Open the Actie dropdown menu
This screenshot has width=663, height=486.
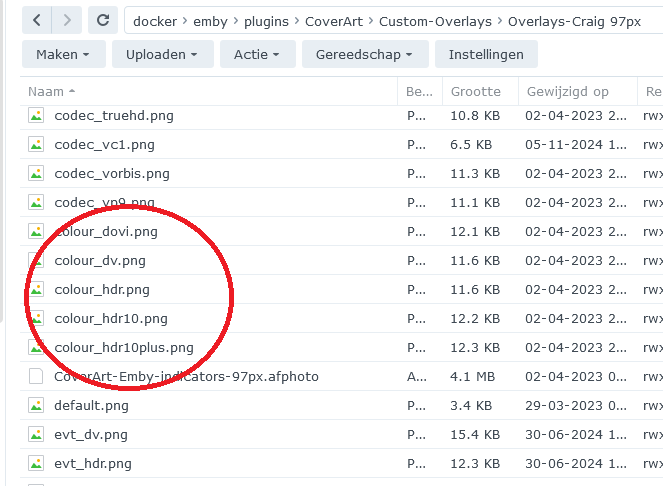[258, 54]
